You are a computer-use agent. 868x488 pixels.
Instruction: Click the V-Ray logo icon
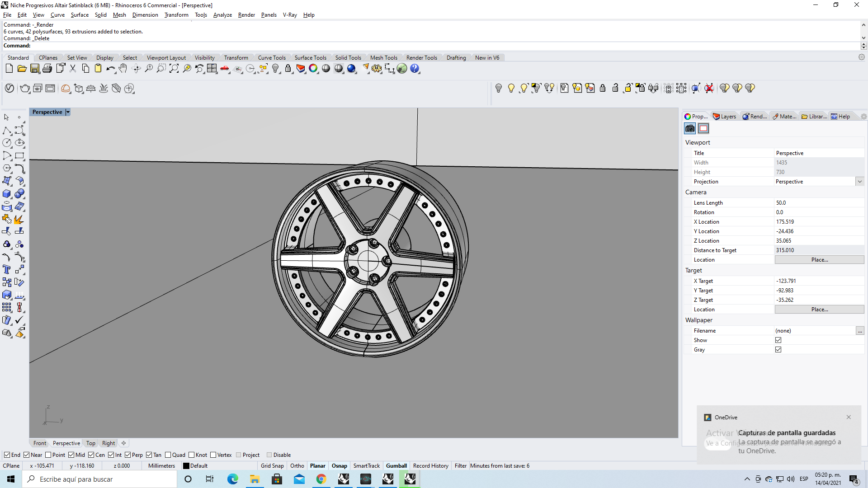[x=9, y=88]
